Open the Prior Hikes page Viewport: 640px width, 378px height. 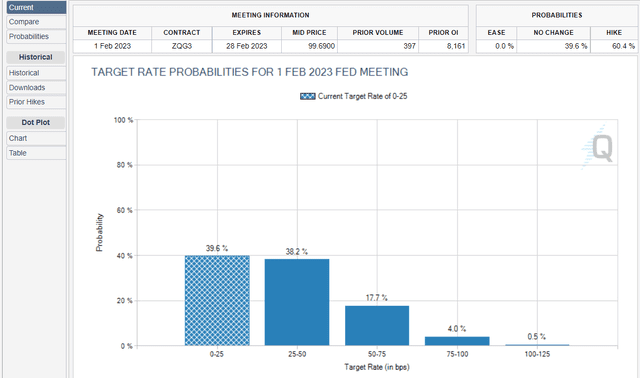click(x=36, y=102)
